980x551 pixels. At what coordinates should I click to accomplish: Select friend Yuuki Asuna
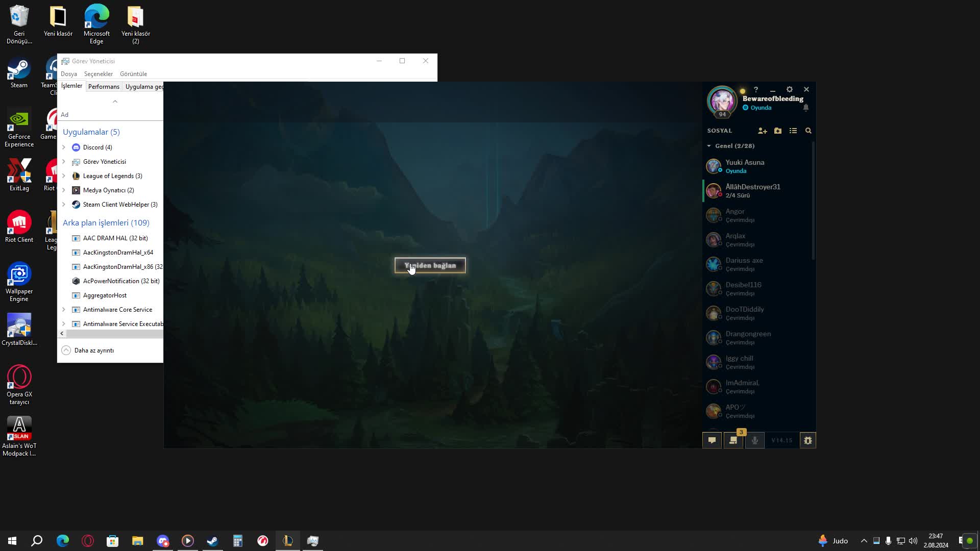(757, 166)
